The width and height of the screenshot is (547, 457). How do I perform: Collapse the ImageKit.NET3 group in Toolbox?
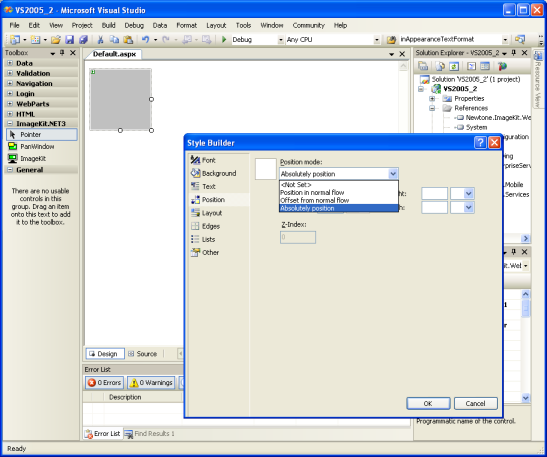coord(10,123)
